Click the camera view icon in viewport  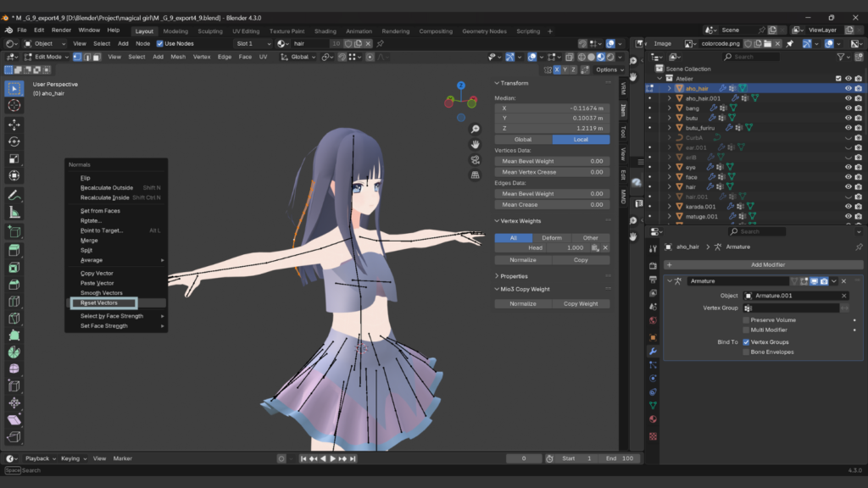476,159
